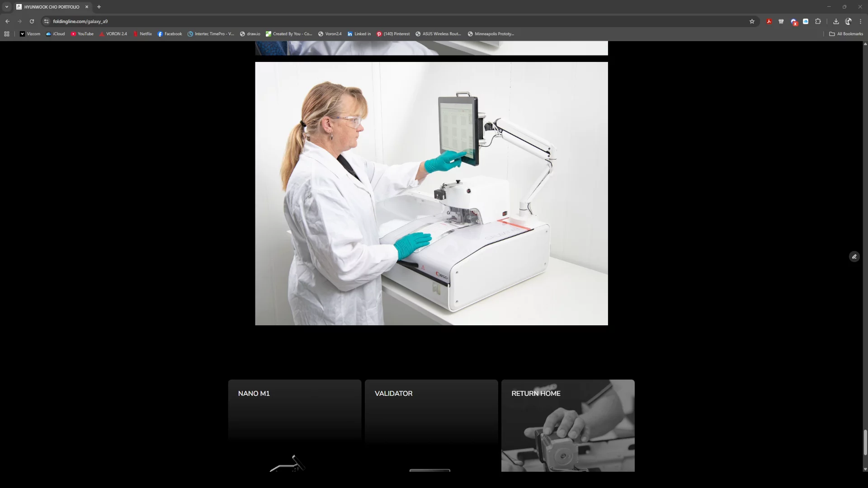
Task: Open the red-badged extension icon
Action: pos(794,22)
